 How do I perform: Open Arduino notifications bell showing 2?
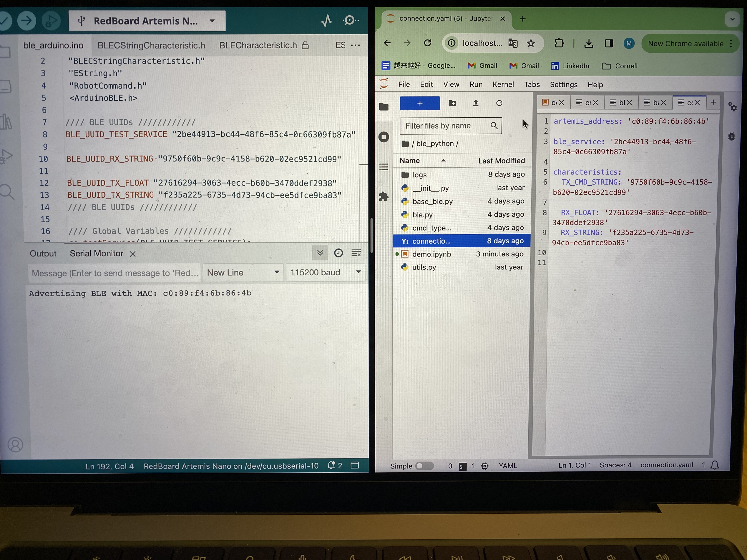click(335, 466)
